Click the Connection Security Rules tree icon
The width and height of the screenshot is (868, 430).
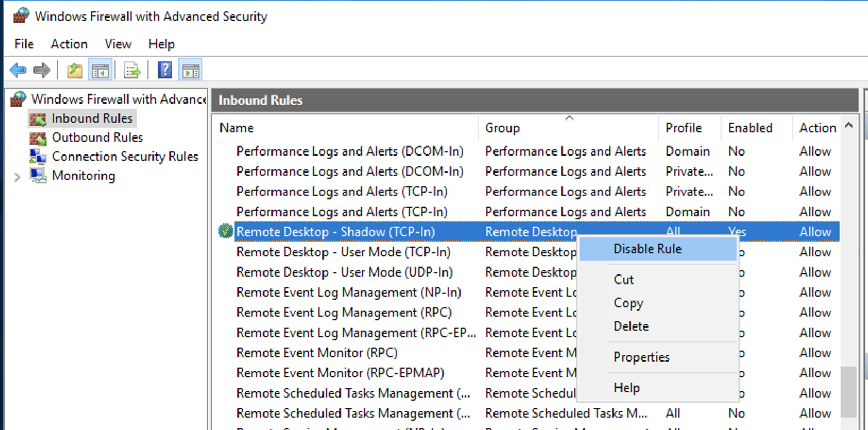click(x=38, y=157)
